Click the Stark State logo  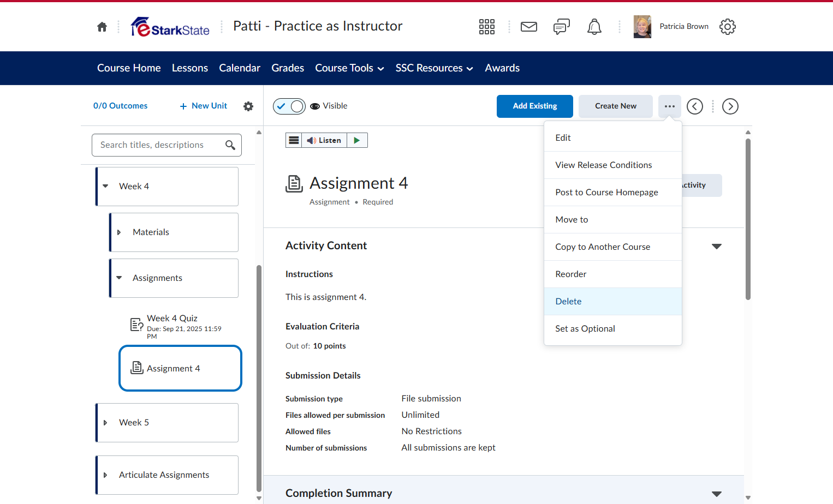(170, 27)
